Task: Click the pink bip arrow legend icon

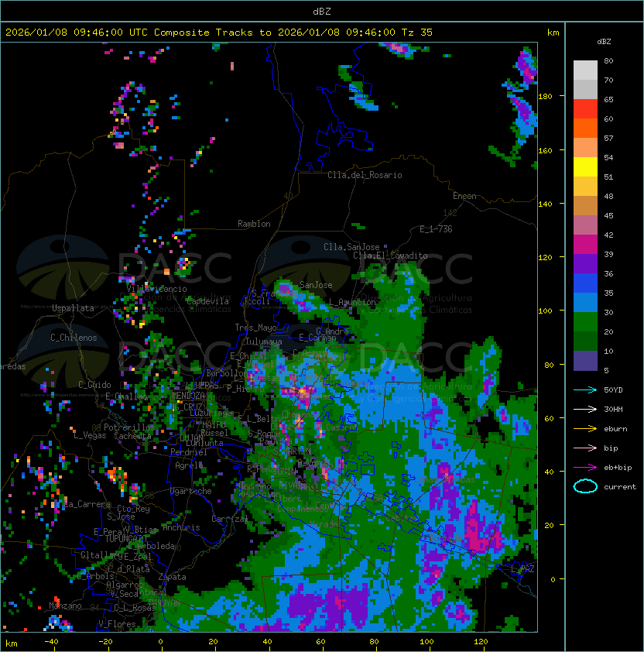Action: click(x=585, y=448)
